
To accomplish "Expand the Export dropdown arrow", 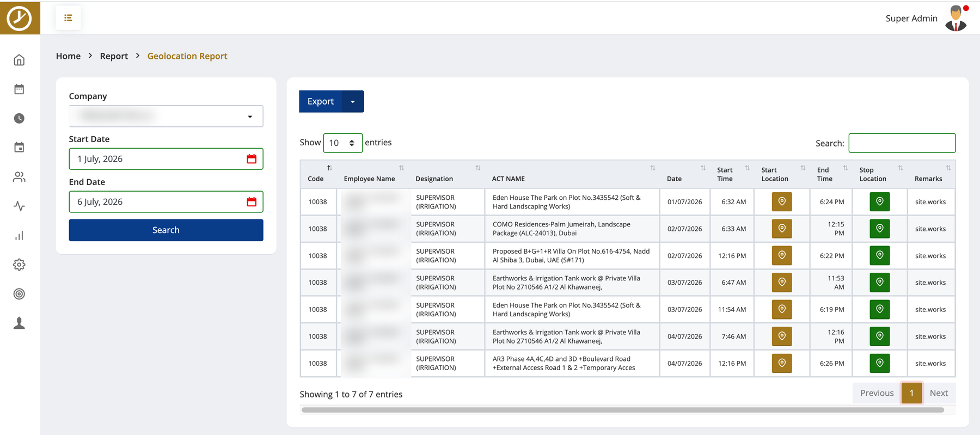I will 353,101.
